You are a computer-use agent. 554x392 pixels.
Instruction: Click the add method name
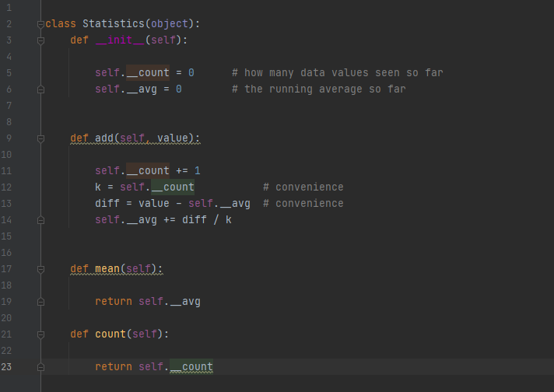tap(104, 138)
